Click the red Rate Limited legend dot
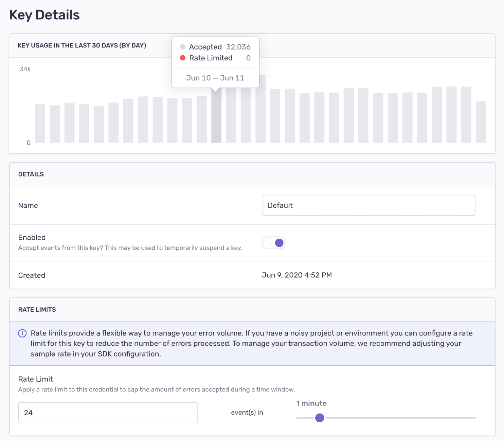 click(x=183, y=58)
